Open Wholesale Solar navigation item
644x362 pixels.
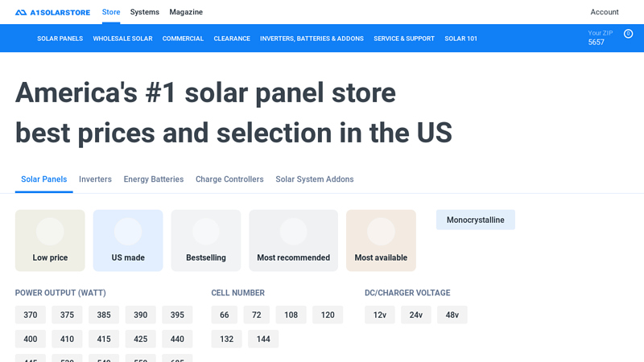pos(122,39)
